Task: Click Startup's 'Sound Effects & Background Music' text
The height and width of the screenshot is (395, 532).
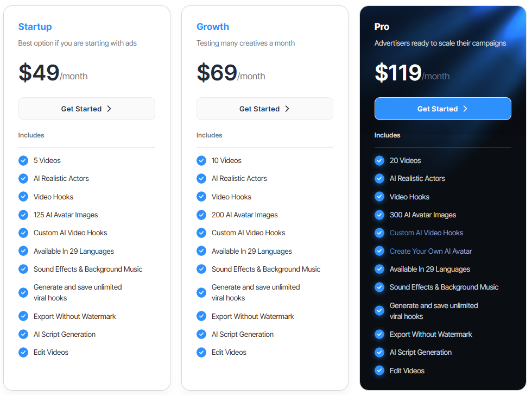Action: click(88, 269)
